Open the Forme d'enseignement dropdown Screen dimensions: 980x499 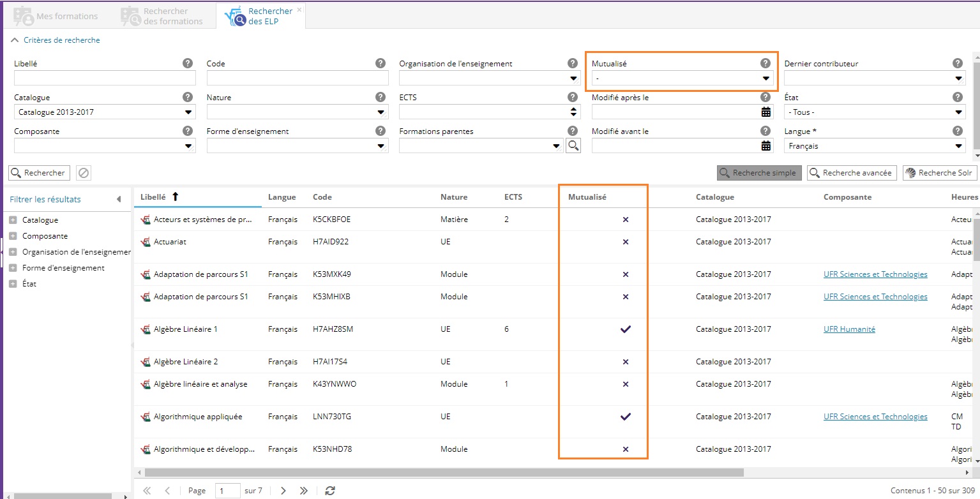click(381, 145)
